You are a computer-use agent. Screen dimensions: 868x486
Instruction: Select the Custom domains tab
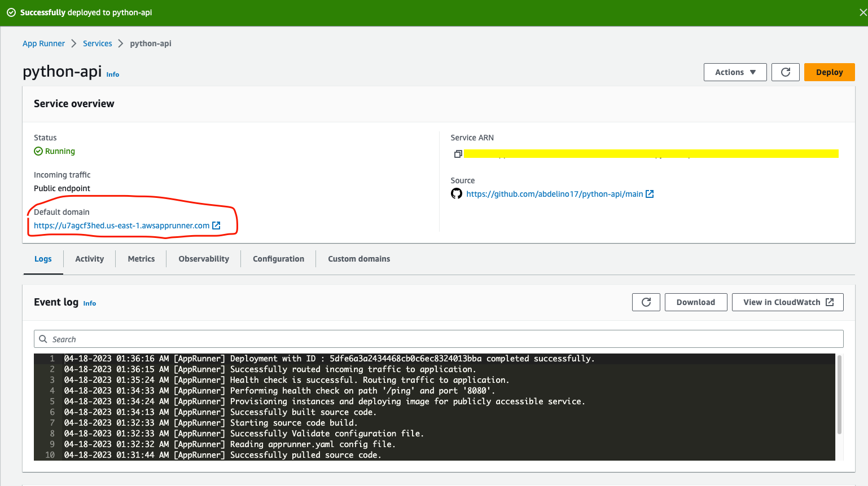click(x=359, y=259)
